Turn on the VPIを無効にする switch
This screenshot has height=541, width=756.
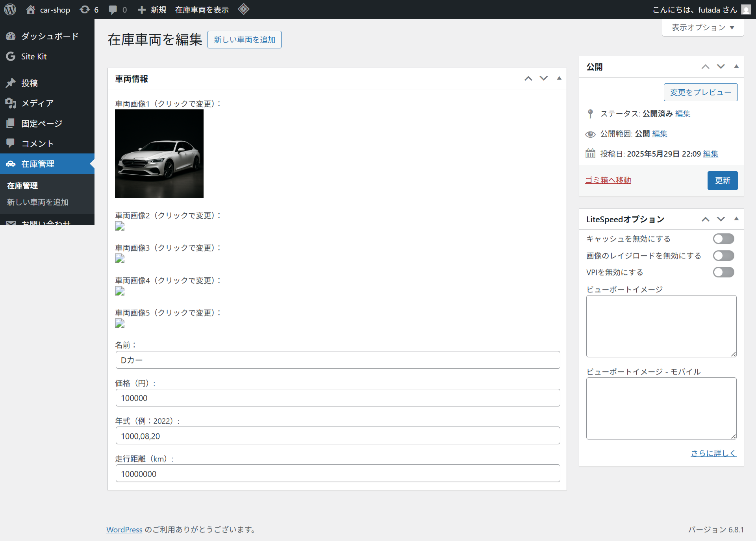click(723, 272)
